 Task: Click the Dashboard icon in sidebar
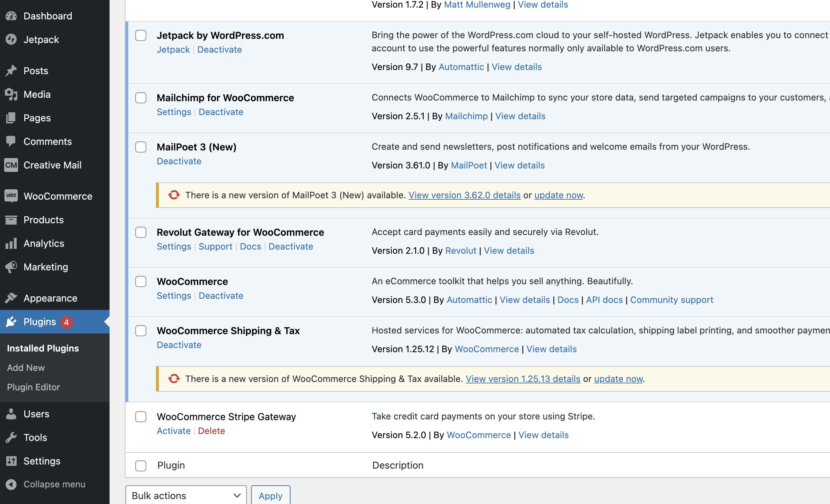click(12, 16)
